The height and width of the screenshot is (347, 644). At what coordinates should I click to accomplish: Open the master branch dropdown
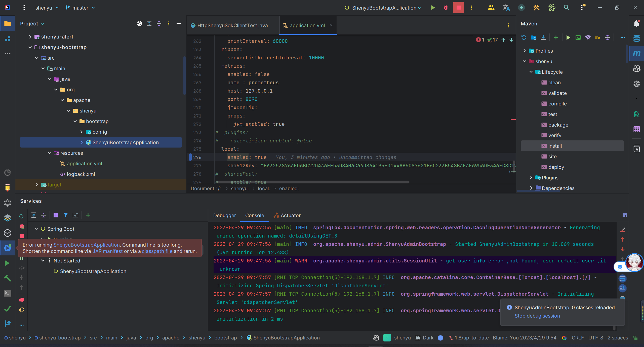tap(80, 8)
